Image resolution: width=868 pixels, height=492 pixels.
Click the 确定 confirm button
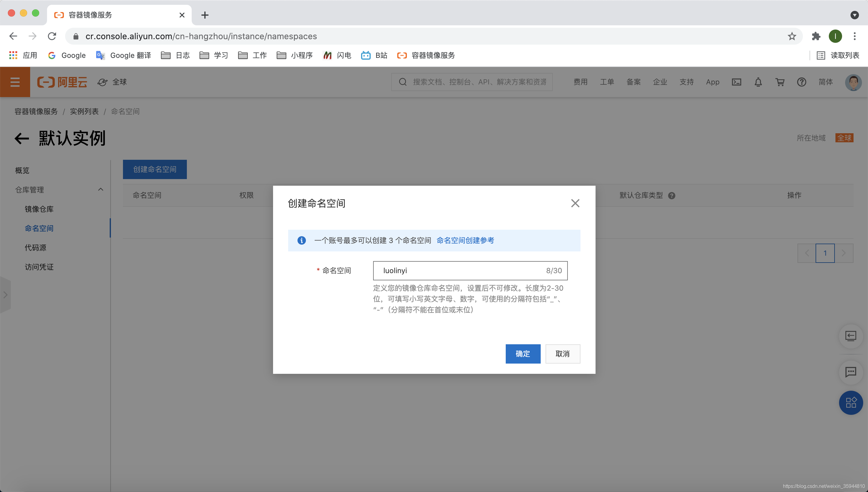[x=523, y=354]
